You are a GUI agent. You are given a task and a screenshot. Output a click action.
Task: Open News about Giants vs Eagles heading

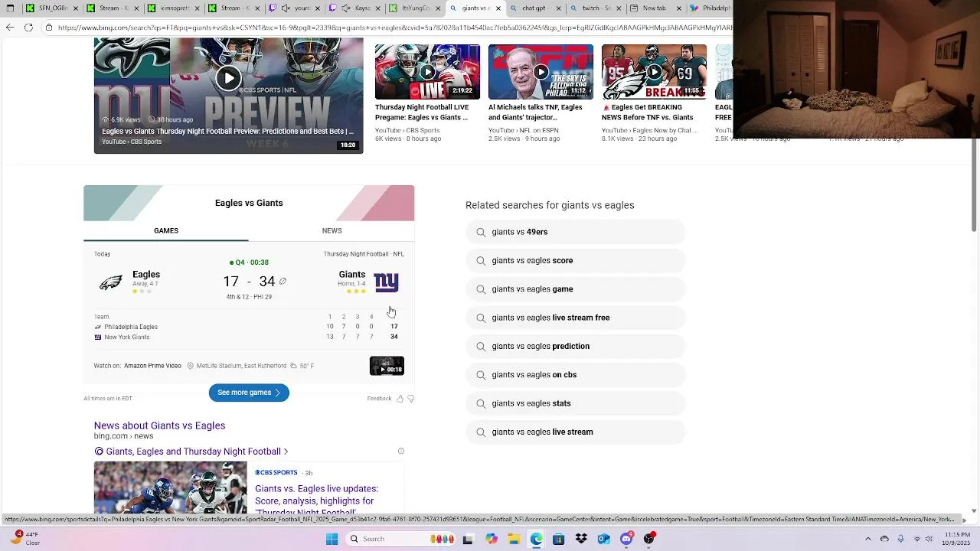(159, 425)
